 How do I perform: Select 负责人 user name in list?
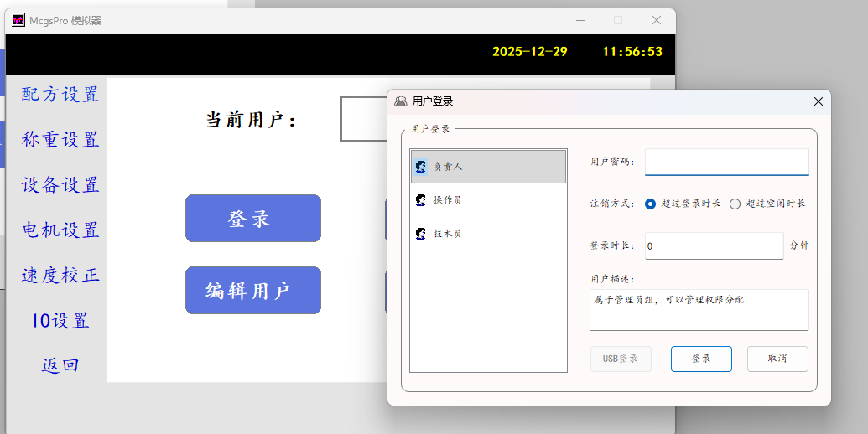[447, 167]
